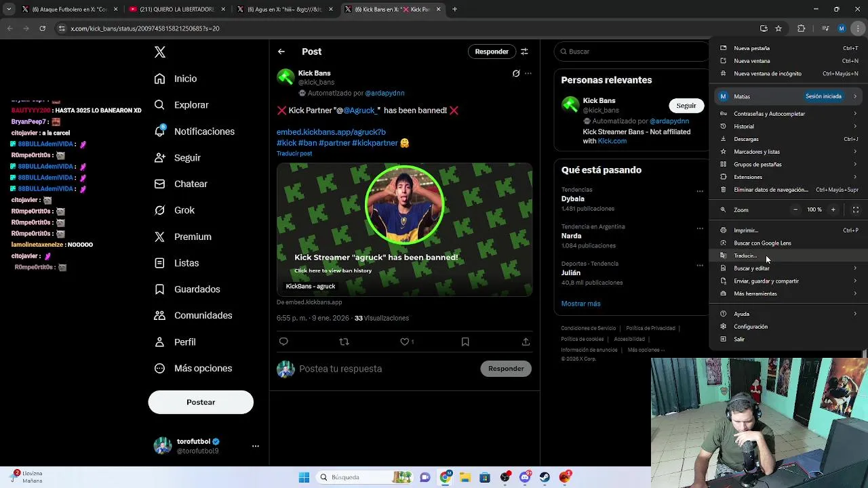Image resolution: width=868 pixels, height=488 pixels.
Task: Open Inicio home in sidebar
Action: click(176, 79)
